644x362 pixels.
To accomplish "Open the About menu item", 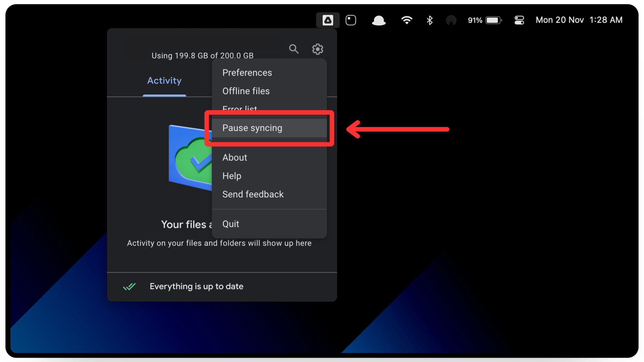I will pos(234,158).
